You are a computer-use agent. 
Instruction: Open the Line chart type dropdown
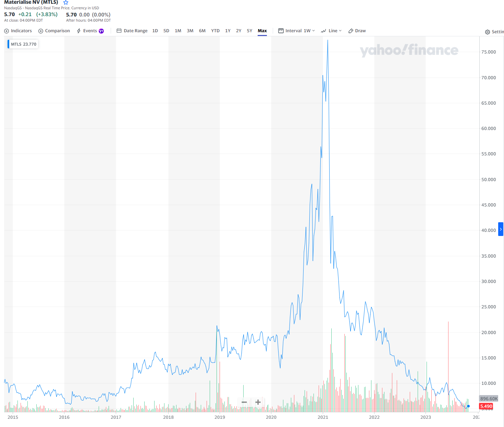tap(331, 31)
